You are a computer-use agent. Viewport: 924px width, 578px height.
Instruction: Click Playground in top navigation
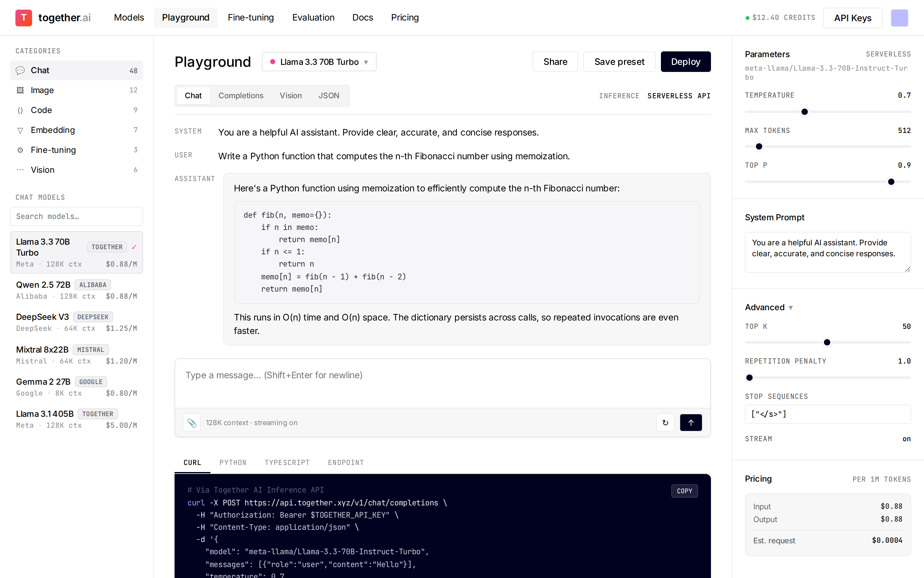[185, 18]
